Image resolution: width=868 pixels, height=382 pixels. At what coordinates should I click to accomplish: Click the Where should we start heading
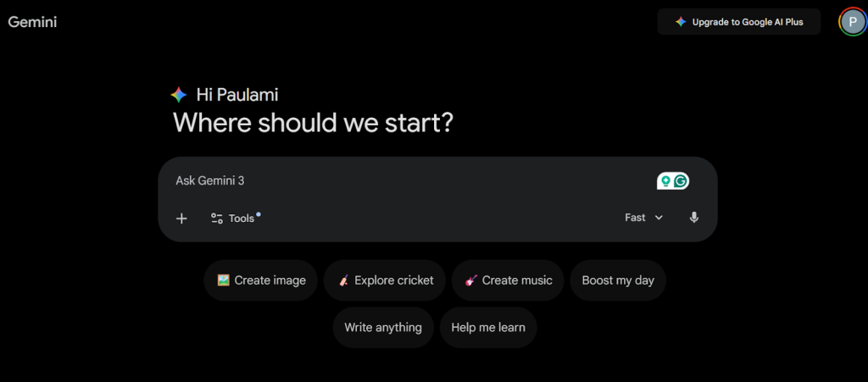point(314,123)
